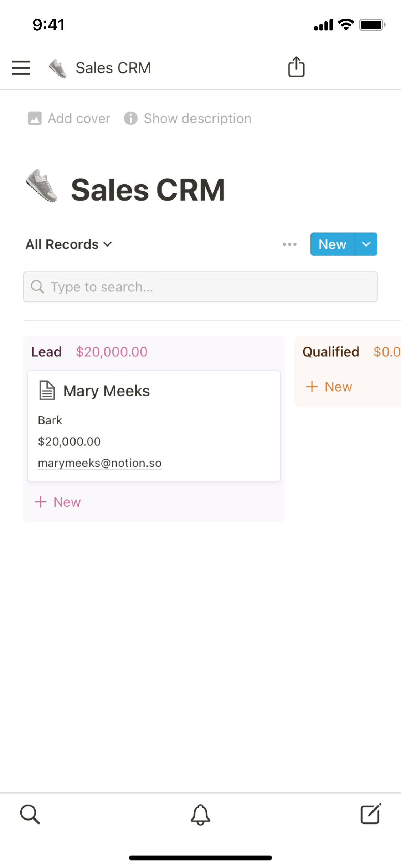Click the Type to search field

[x=200, y=287]
